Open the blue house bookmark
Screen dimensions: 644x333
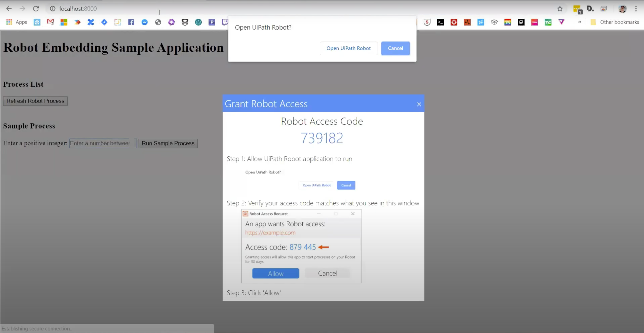pos(37,22)
